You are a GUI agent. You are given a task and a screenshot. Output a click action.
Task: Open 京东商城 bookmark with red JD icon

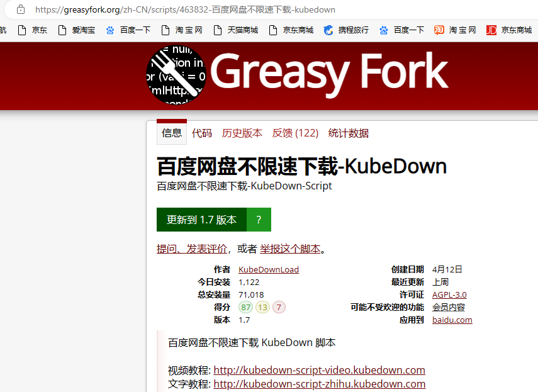(x=509, y=30)
